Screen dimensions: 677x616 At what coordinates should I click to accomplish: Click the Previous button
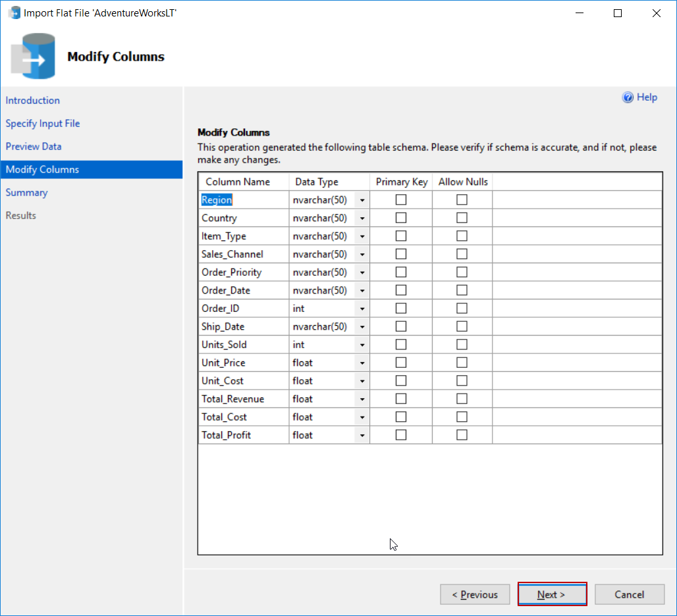pyautogui.click(x=474, y=594)
